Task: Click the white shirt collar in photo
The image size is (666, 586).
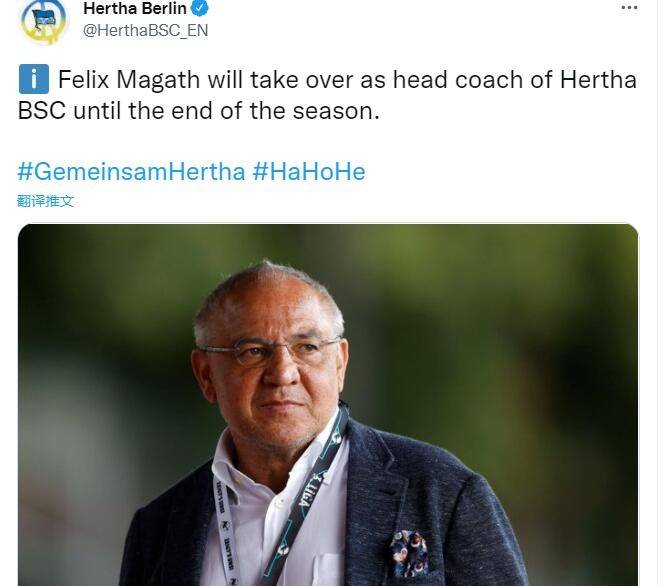Action: [x=238, y=463]
